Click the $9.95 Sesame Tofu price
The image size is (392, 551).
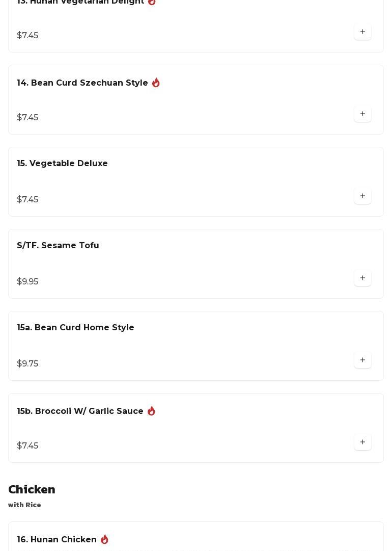(x=27, y=282)
